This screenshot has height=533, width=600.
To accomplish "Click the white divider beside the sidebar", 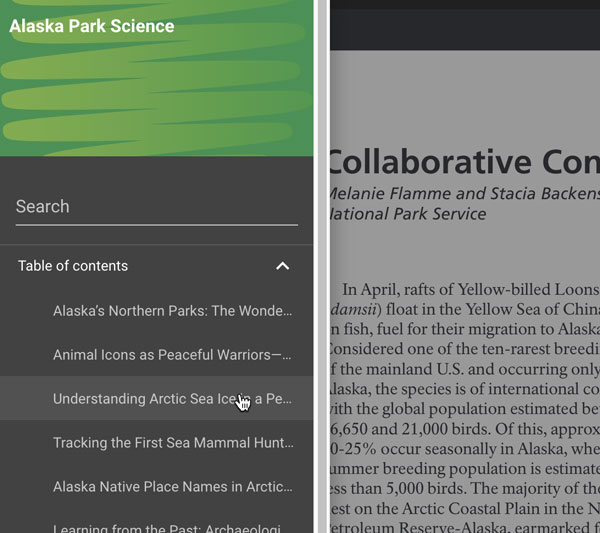I will click(322, 266).
